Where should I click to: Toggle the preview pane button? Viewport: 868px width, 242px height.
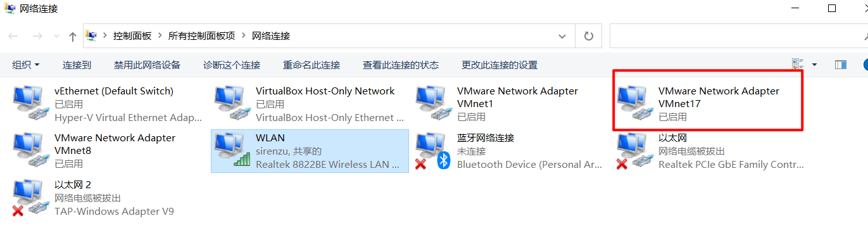tap(841, 65)
